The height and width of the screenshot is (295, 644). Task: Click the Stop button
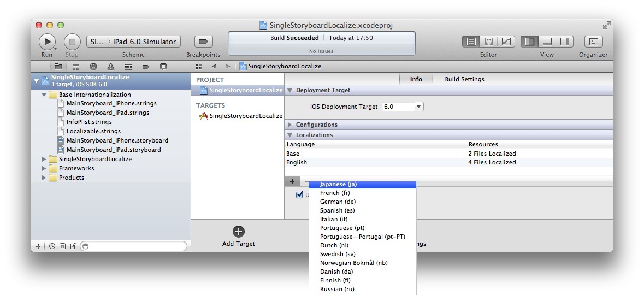click(x=72, y=42)
